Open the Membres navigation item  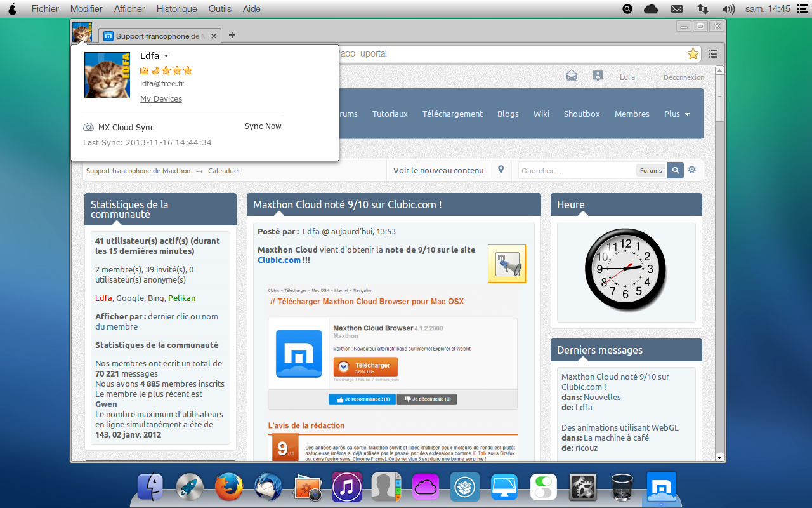632,114
